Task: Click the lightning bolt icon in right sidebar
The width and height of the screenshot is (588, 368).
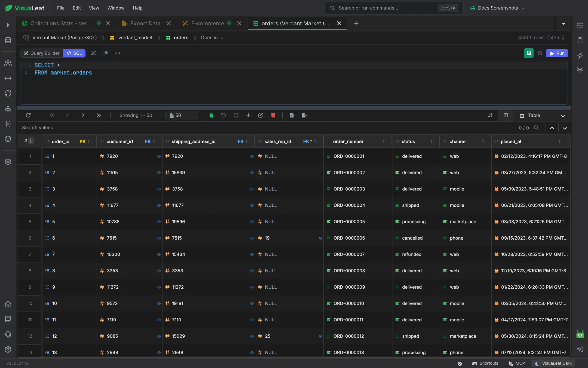Action: coord(580,55)
